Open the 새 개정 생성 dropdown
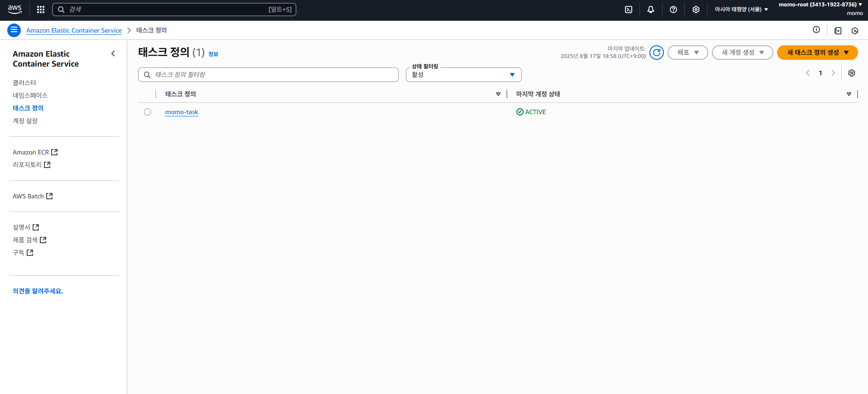Screen dimensions: 868x394 point(742,53)
